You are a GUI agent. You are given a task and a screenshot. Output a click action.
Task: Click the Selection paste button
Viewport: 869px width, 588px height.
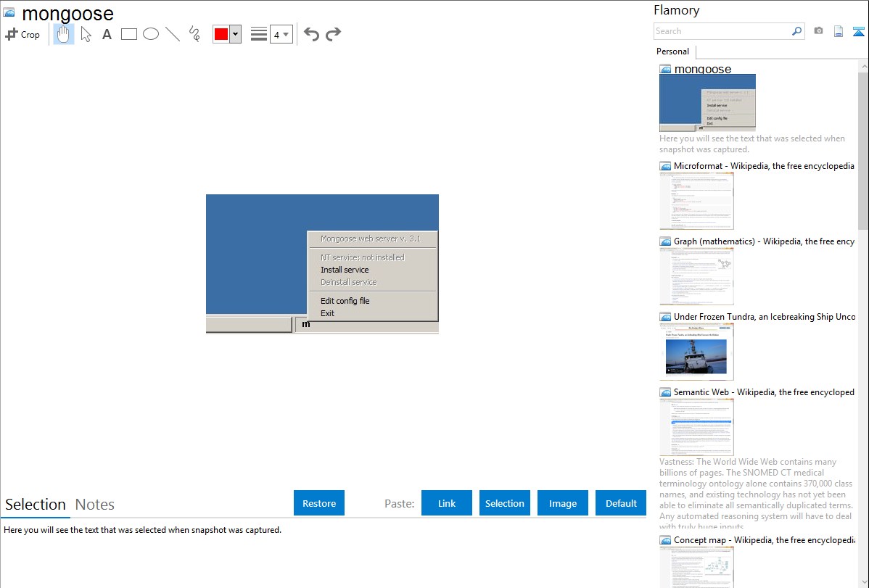click(505, 503)
